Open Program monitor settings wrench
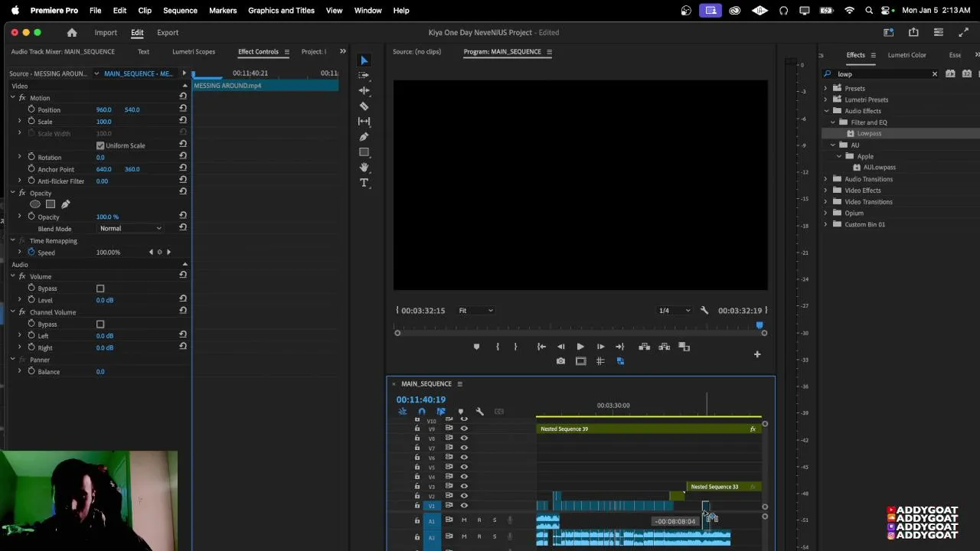980x551 pixels. pyautogui.click(x=704, y=311)
